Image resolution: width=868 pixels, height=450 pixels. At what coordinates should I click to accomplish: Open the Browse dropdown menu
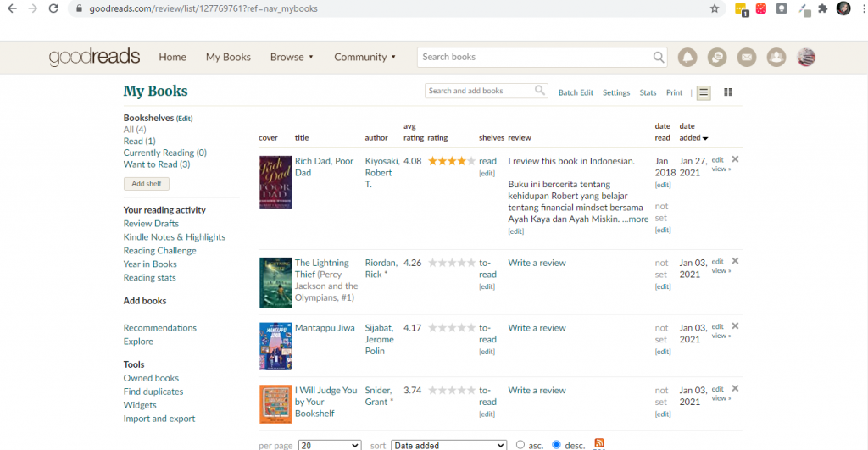pyautogui.click(x=292, y=57)
